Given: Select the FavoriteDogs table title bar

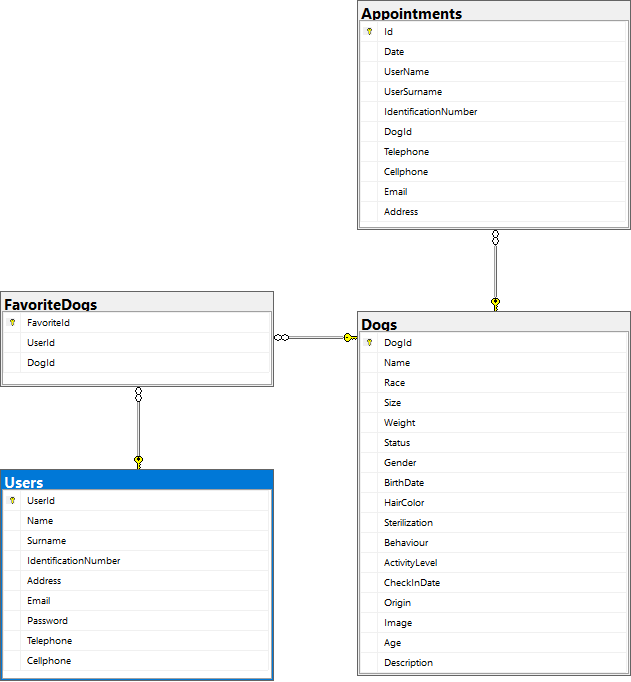Looking at the screenshot, I should pyautogui.click(x=137, y=302).
